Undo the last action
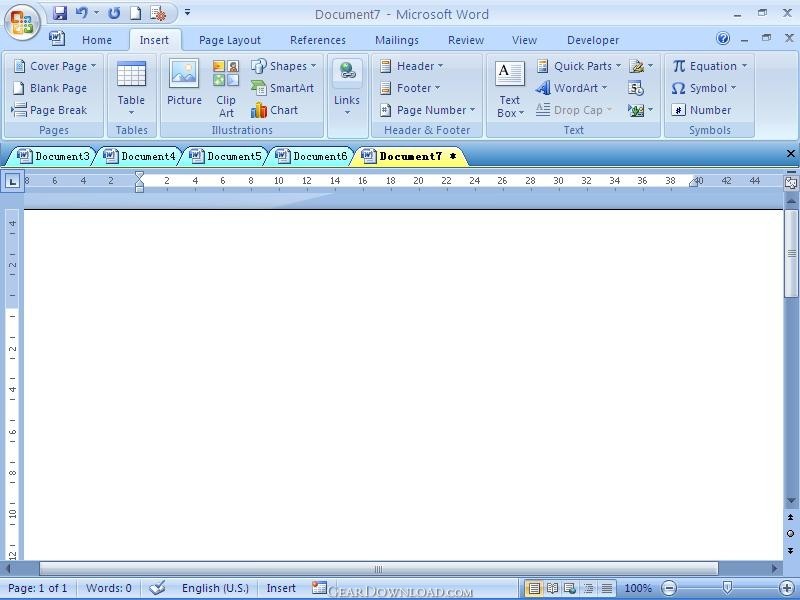 (x=81, y=13)
